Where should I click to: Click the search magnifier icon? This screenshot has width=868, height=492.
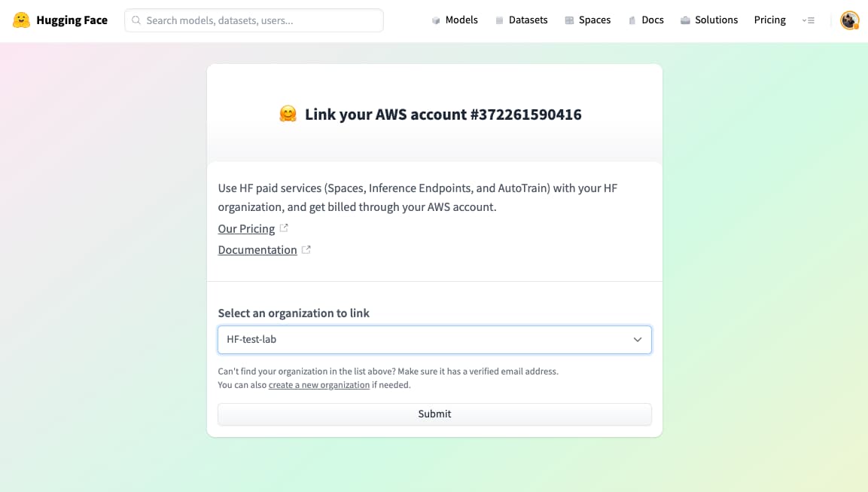136,20
